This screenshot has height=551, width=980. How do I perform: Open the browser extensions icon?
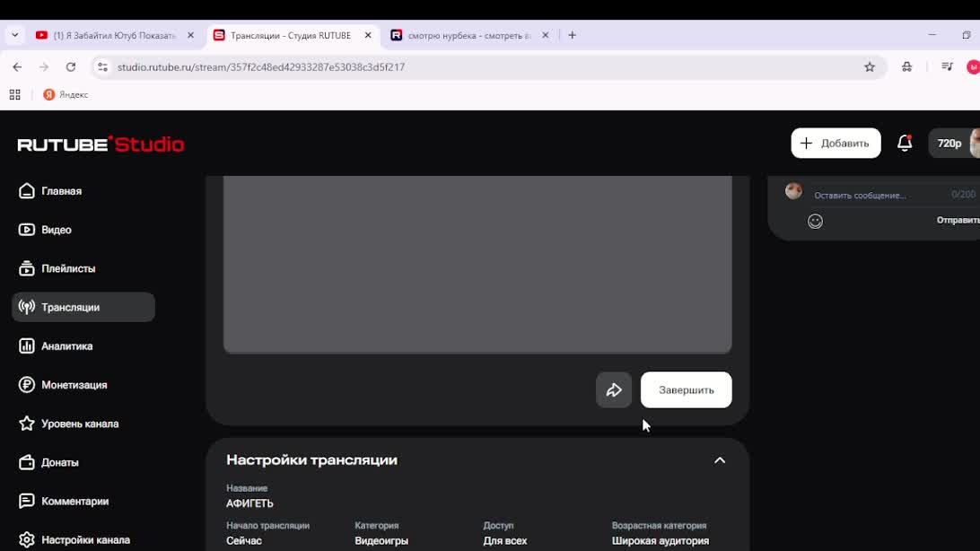(x=906, y=66)
